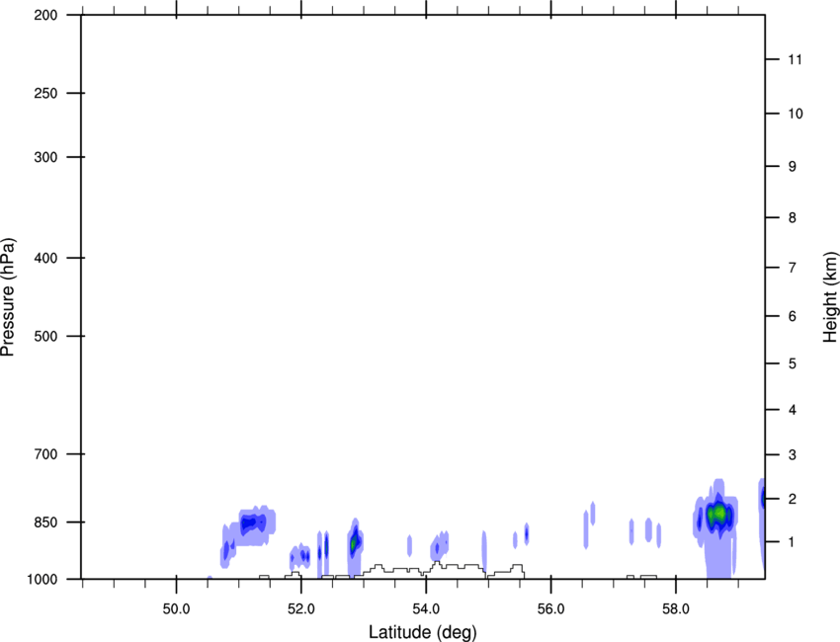
Task: Click the 6 km height label
Action: [792, 316]
